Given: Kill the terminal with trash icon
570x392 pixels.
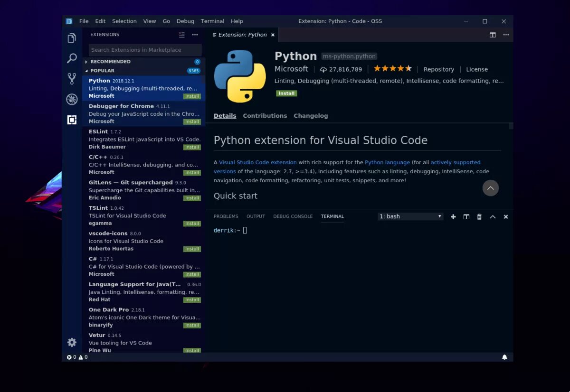Looking at the screenshot, I should pos(479,216).
